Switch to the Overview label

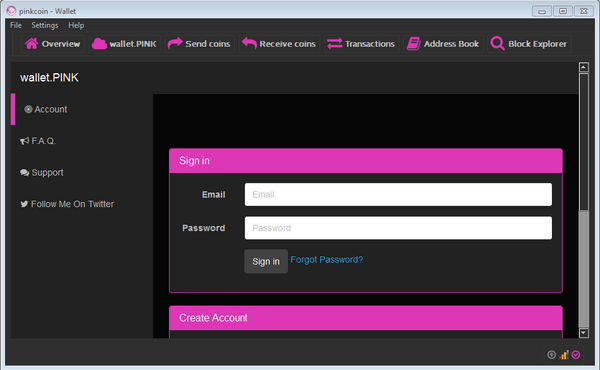(x=61, y=44)
